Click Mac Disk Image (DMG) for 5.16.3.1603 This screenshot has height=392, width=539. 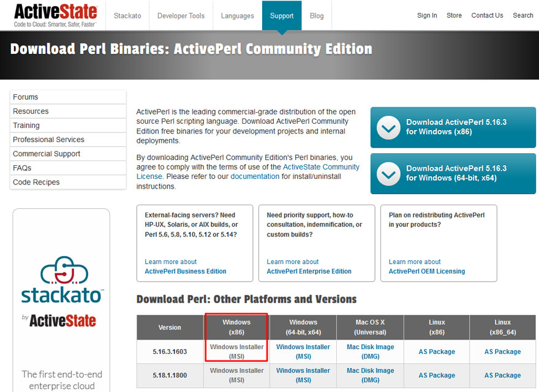coord(370,352)
